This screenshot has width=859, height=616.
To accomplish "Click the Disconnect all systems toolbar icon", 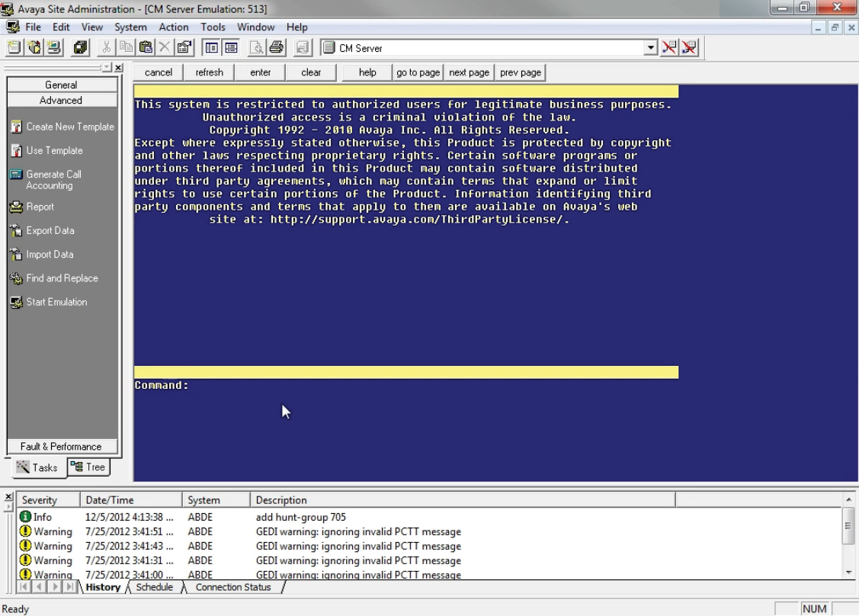I will coord(690,48).
